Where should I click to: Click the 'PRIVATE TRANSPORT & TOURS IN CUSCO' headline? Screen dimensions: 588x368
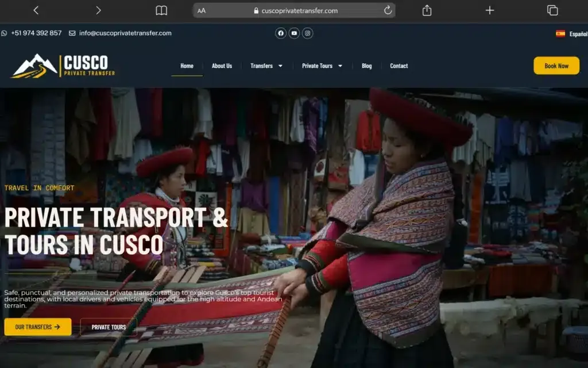[116, 231]
